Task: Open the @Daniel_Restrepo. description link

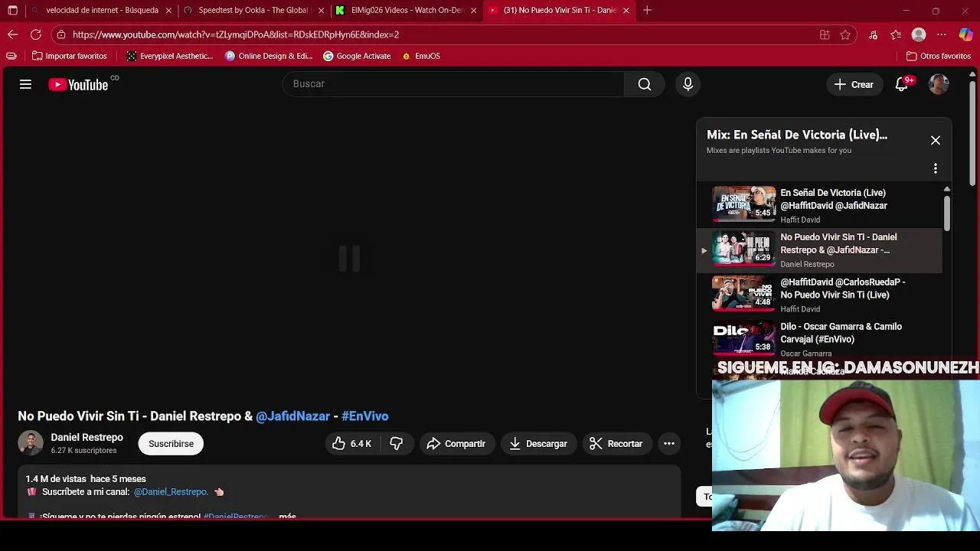Action: coord(171,492)
